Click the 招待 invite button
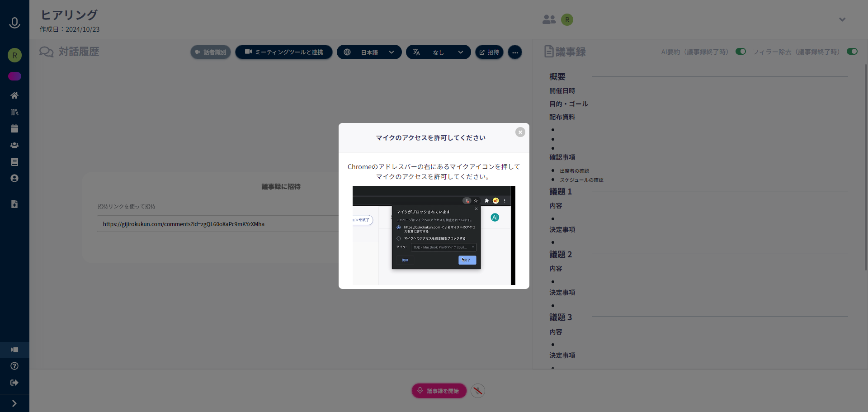Image resolution: width=868 pixels, height=412 pixels. 489,52
